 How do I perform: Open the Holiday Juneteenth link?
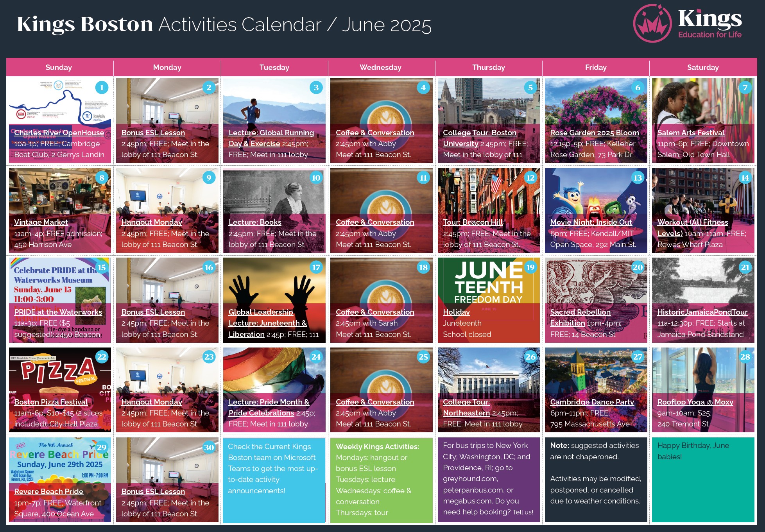pos(456,312)
